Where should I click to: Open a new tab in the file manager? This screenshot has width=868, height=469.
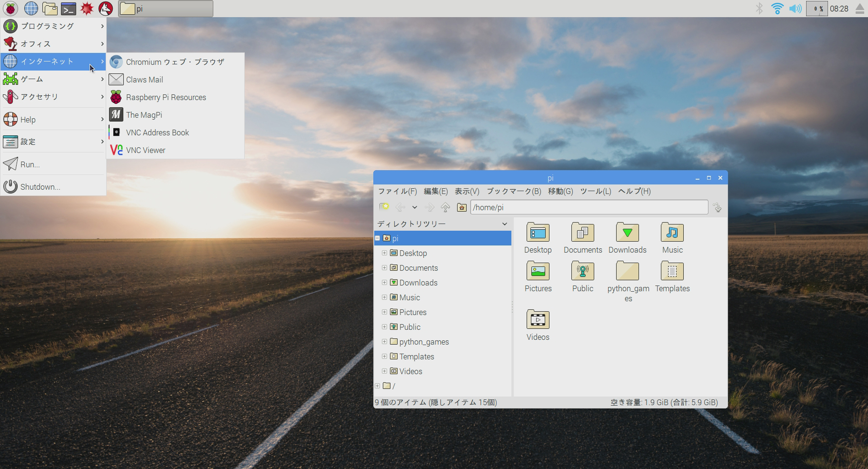point(384,207)
